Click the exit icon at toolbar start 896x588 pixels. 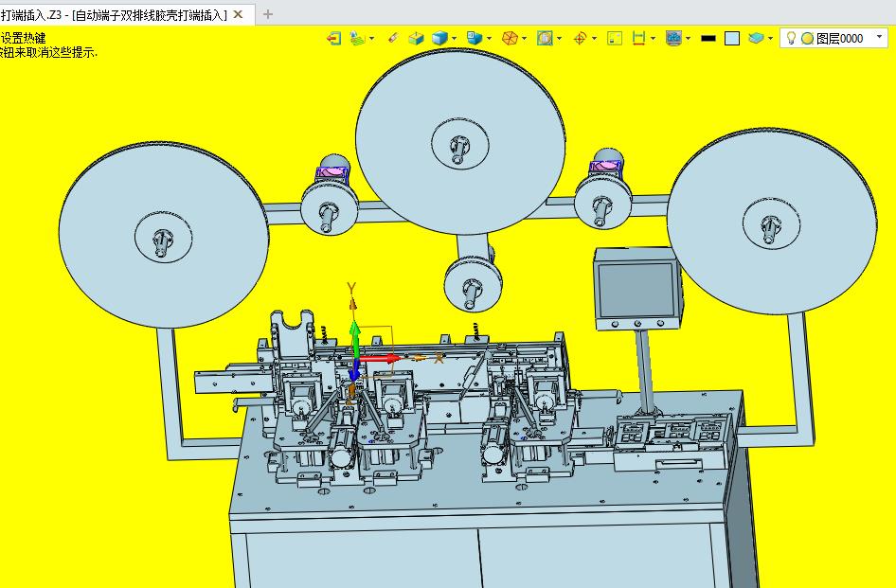click(333, 38)
